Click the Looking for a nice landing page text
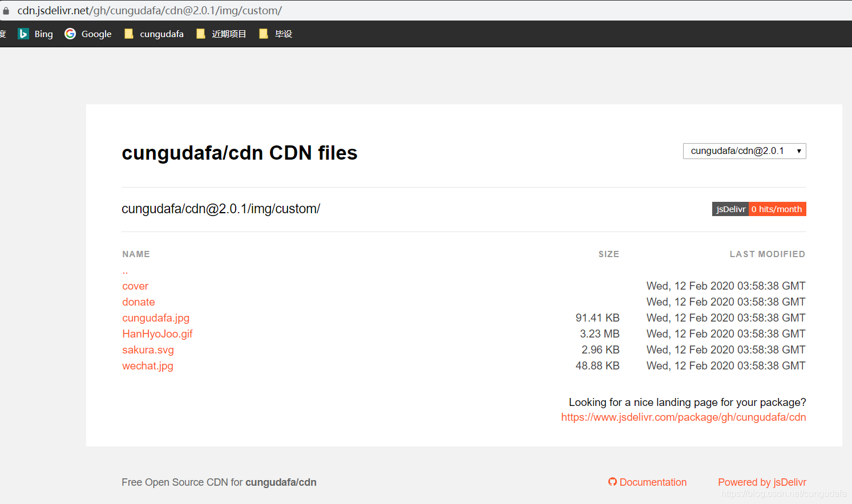Viewport: 852px width, 504px height. [x=688, y=403]
